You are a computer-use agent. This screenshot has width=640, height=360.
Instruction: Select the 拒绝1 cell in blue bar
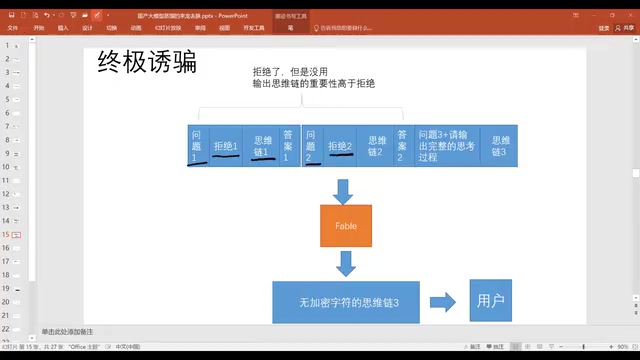coord(226,146)
